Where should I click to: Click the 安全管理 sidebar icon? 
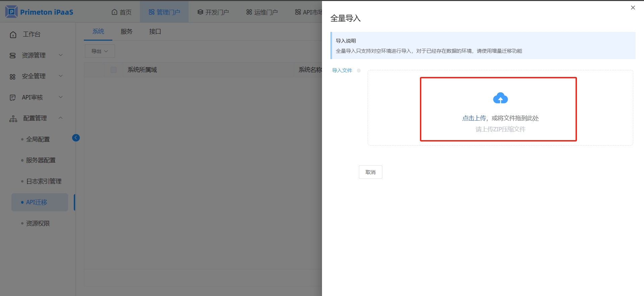13,77
